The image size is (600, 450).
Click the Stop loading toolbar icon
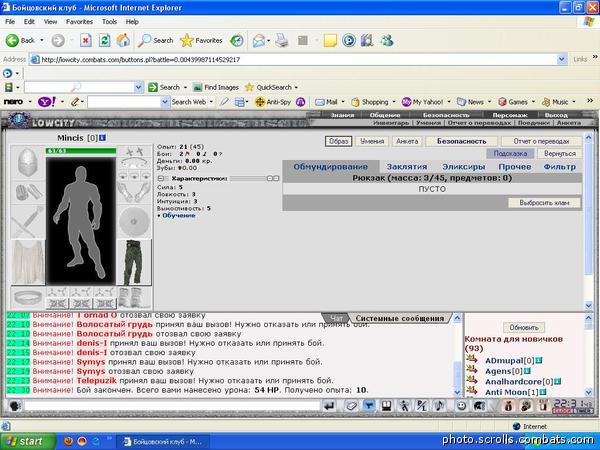pyautogui.click(x=86, y=40)
